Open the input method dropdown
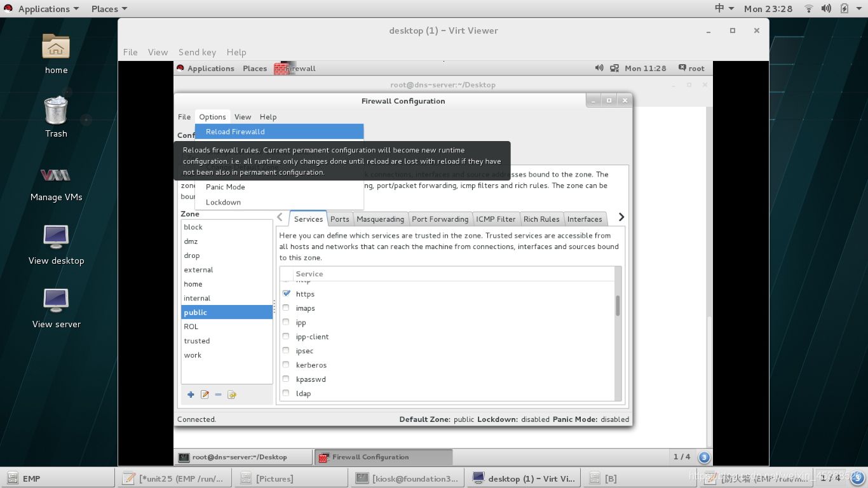 pyautogui.click(x=724, y=9)
